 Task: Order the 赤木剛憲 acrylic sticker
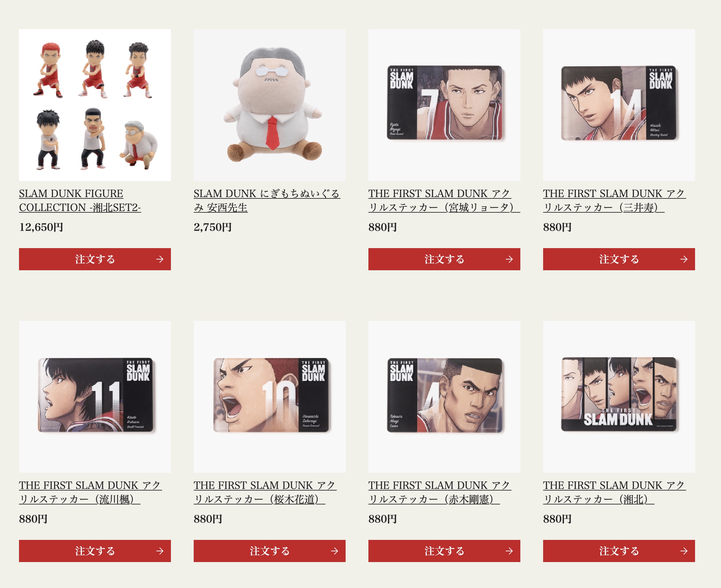444,551
